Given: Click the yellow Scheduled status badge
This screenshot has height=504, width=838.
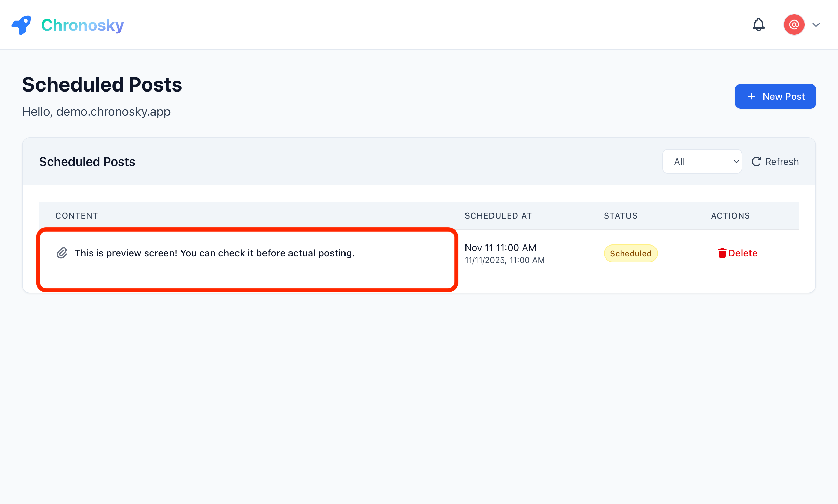Looking at the screenshot, I should 631,253.
